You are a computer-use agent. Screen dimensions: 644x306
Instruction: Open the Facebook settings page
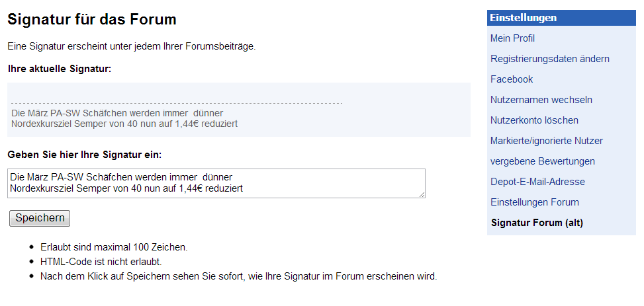(x=511, y=79)
